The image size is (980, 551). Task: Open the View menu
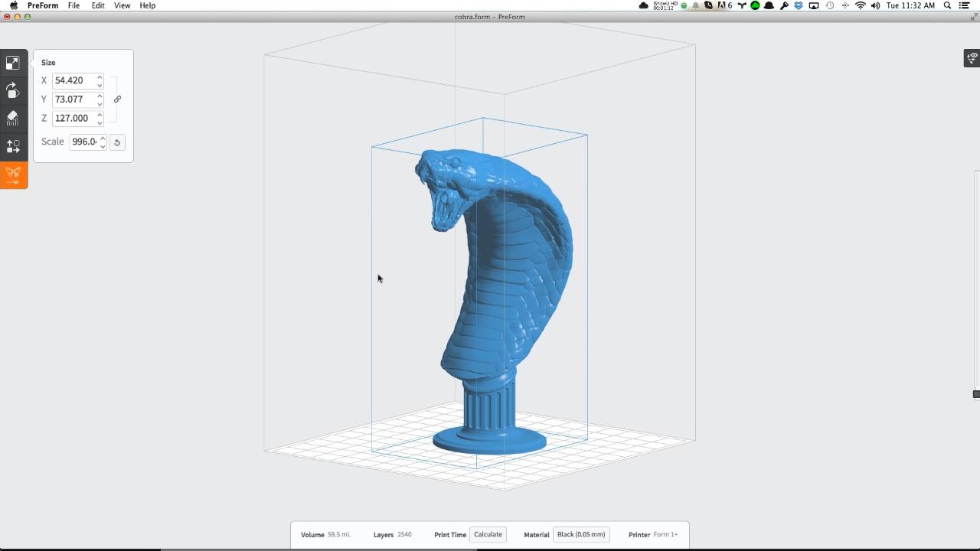(x=122, y=5)
